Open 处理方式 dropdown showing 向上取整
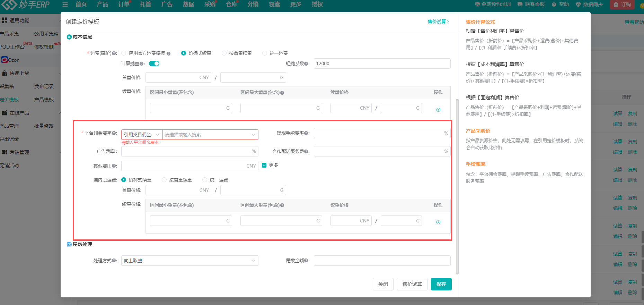This screenshot has height=305, width=644. (189, 261)
